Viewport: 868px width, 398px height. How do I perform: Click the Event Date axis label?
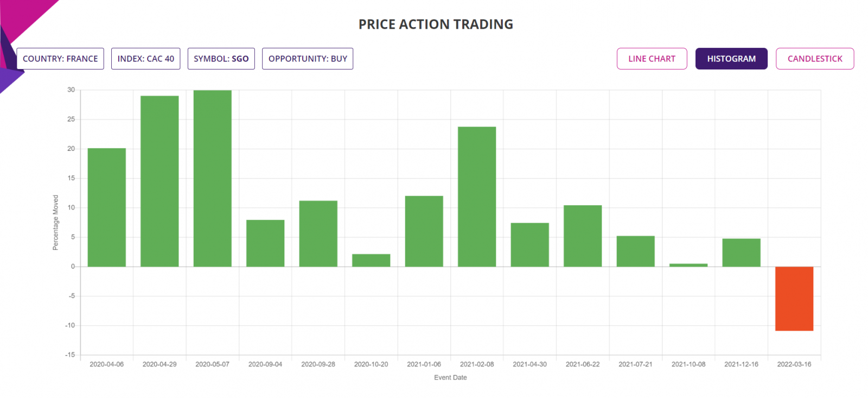coord(450,377)
